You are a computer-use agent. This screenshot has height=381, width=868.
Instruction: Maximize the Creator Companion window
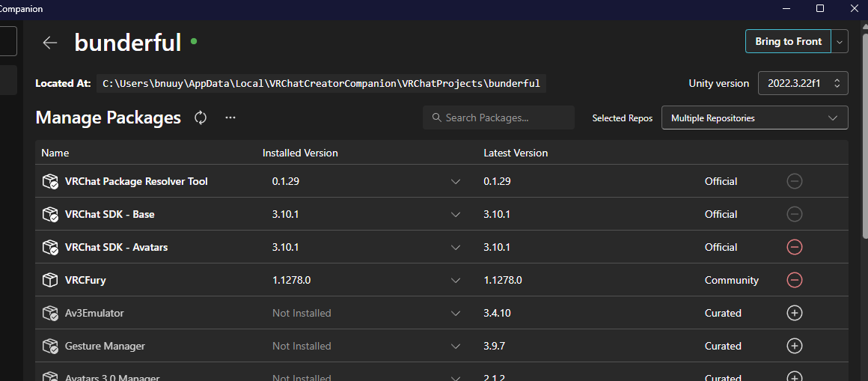pos(820,8)
